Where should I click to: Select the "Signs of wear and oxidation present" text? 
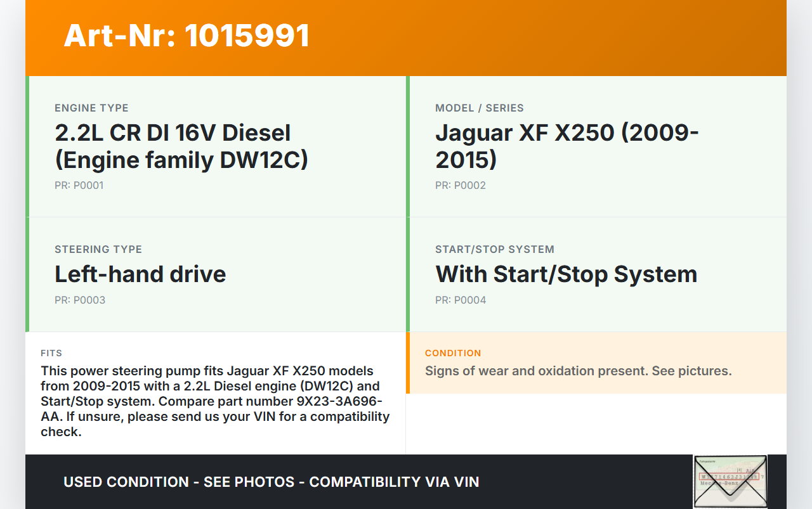536,371
